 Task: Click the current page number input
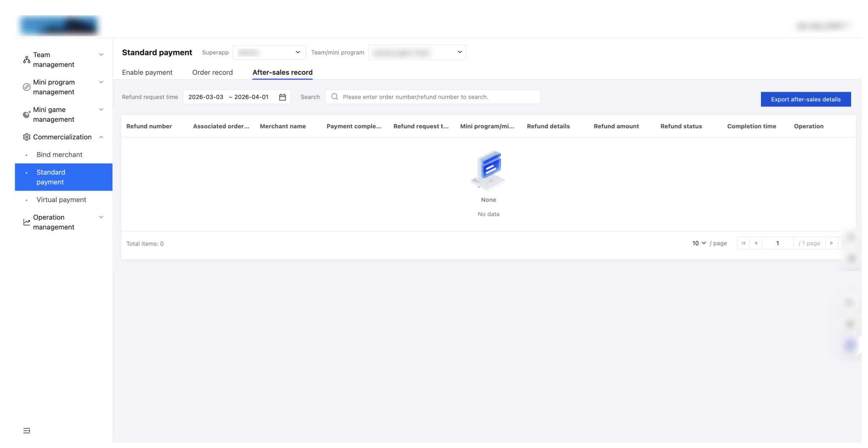point(777,243)
